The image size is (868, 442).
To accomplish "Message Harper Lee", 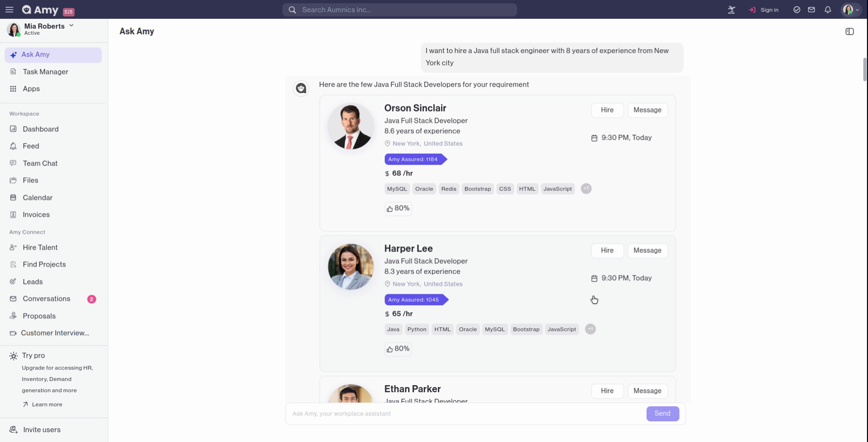I will (x=647, y=251).
